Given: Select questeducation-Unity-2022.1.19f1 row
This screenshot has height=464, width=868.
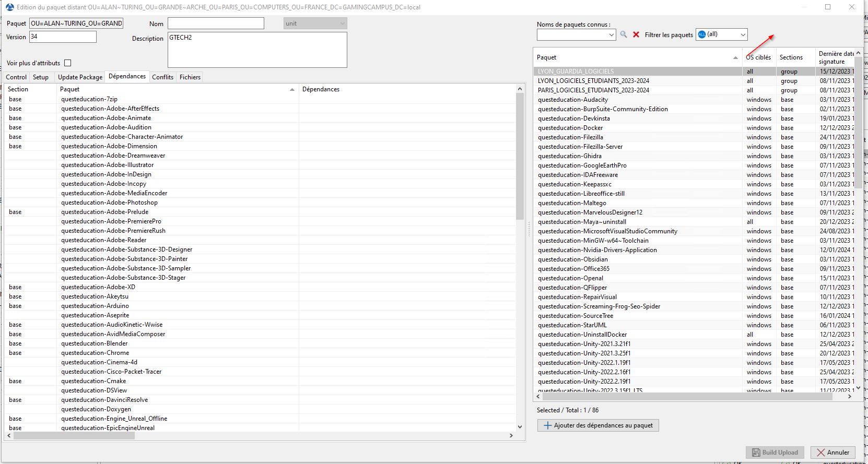Looking at the screenshot, I should coord(694,363).
